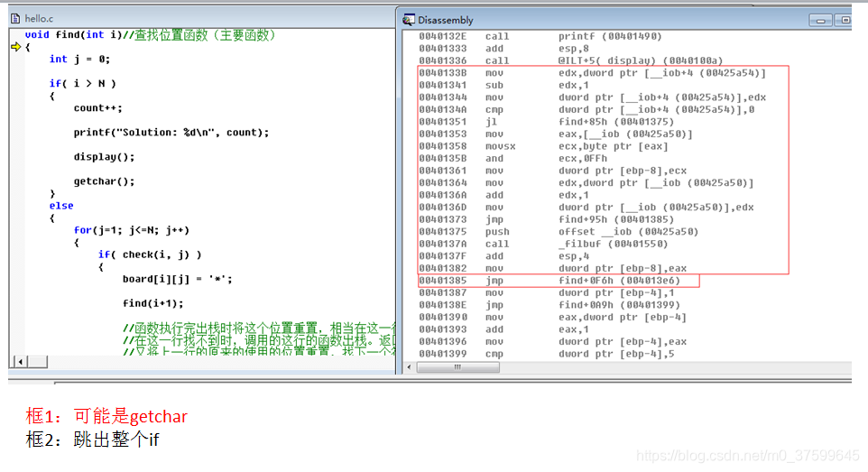Click address 00401333 add esp,8 row
Viewport: 868px width, 472px height.
pos(503,48)
